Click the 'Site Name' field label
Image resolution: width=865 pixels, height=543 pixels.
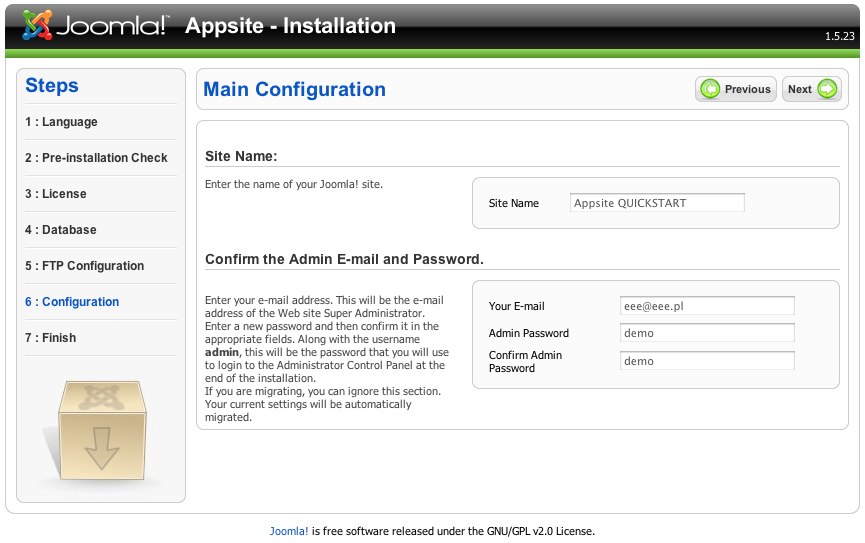click(x=514, y=203)
